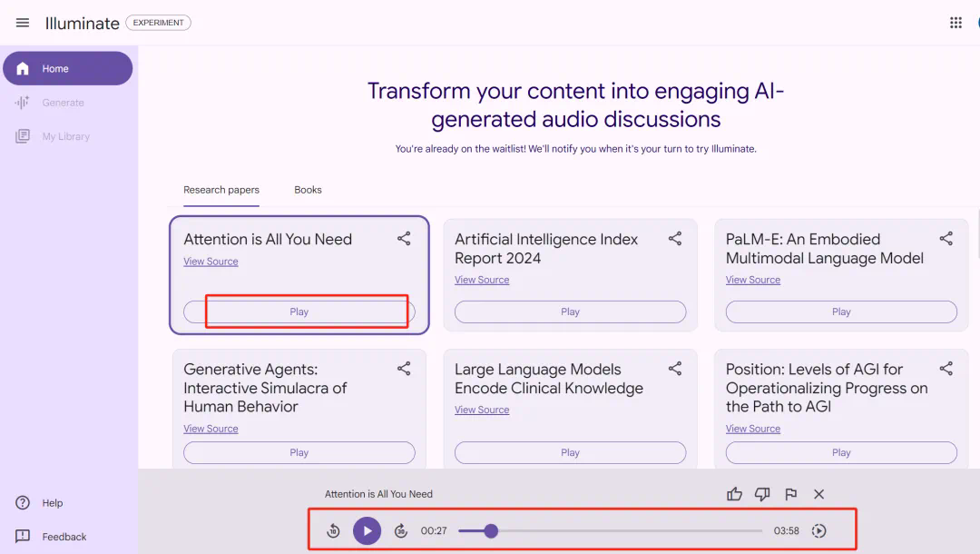Open the Google apps grid
This screenshot has width=980, height=554.
tap(955, 23)
